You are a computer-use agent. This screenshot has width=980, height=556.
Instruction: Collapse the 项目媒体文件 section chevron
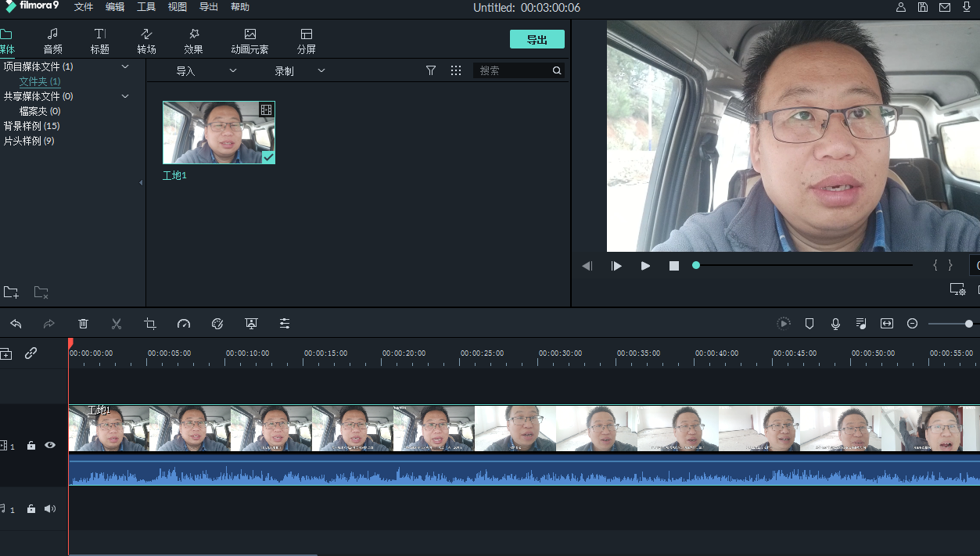124,66
